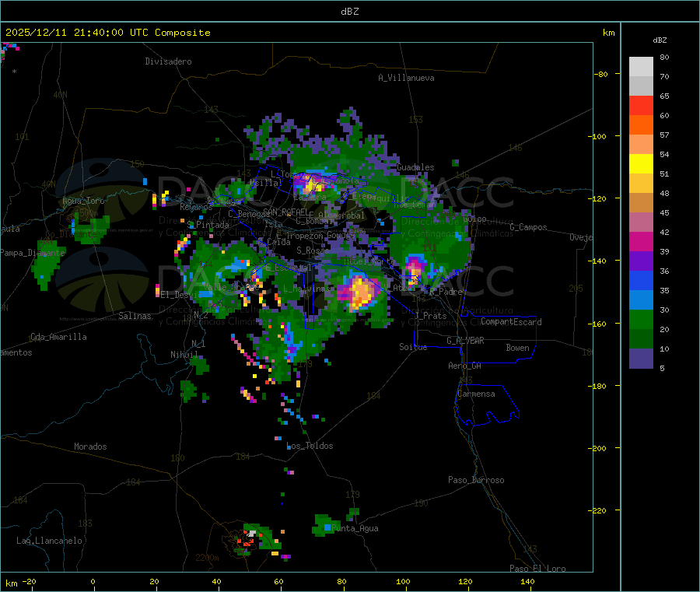This screenshot has width=700, height=592.
Task: Click the 100 km bottom axis label
Action: [x=403, y=581]
